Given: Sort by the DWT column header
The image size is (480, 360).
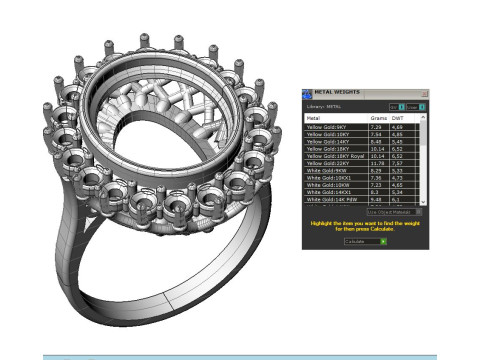Looking at the screenshot, I should coord(402,118).
